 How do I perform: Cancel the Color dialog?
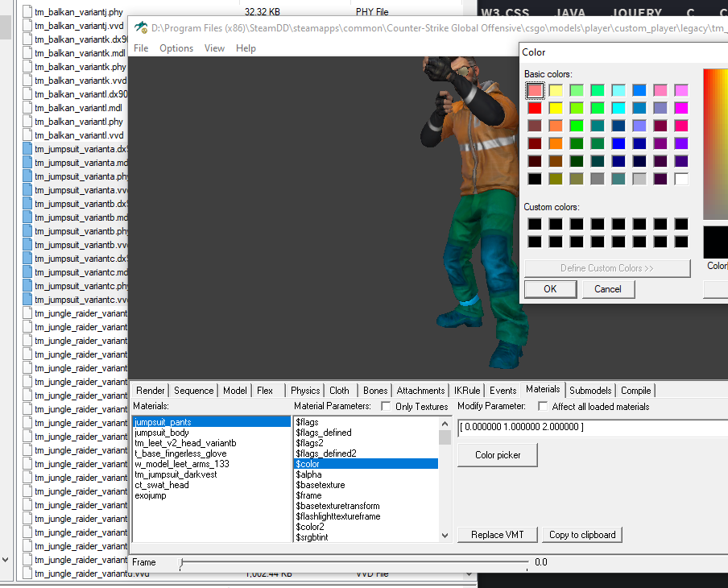[608, 289]
